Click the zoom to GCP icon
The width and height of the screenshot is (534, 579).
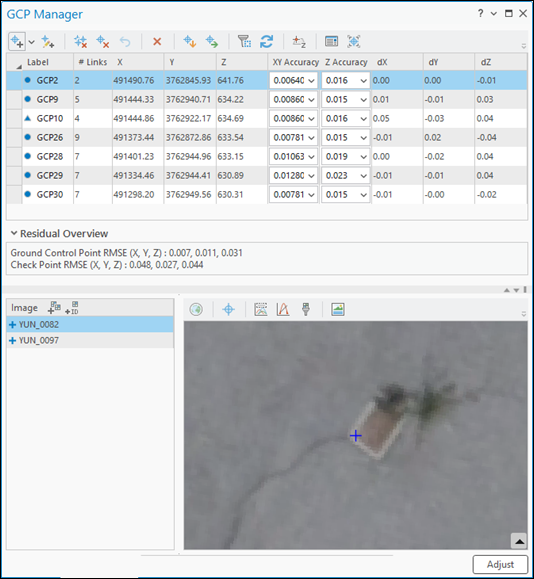[x=354, y=41]
